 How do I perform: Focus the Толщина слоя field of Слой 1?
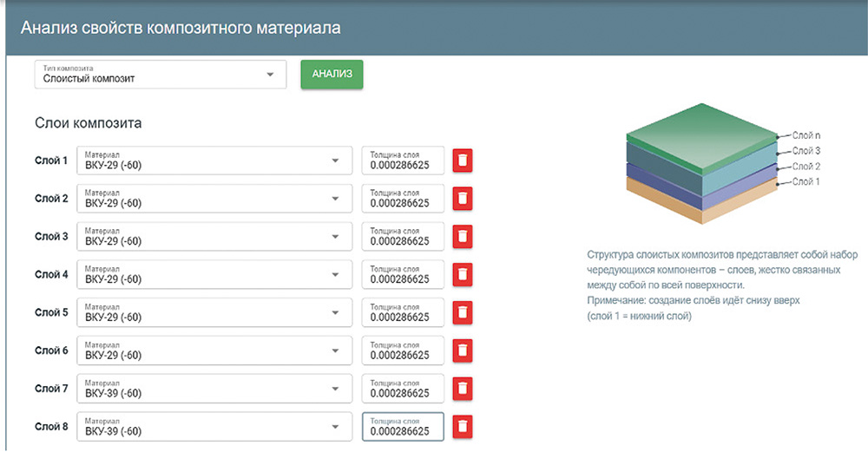pyautogui.click(x=403, y=160)
